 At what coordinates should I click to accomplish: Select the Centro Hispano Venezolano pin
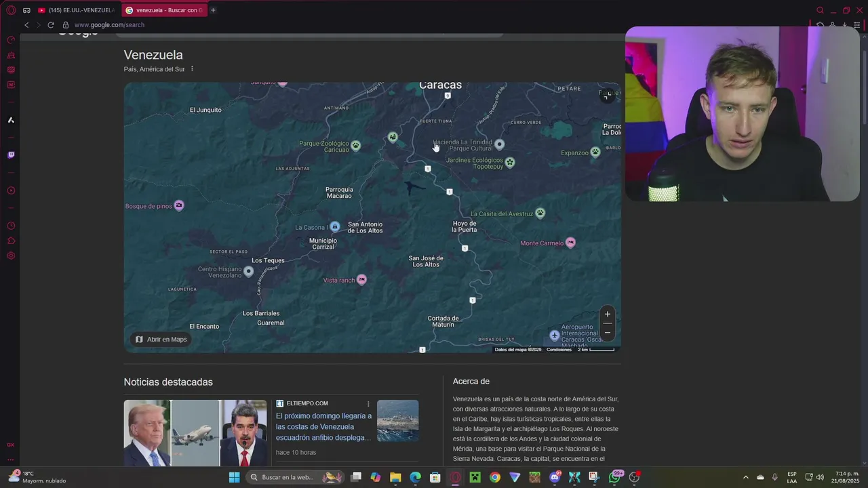pyautogui.click(x=249, y=272)
